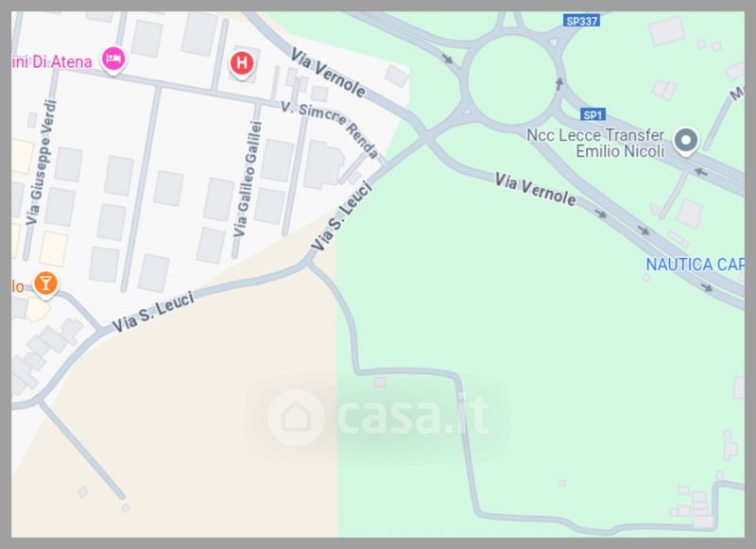Select the Ncc Lecce Transfer location pin

click(685, 141)
